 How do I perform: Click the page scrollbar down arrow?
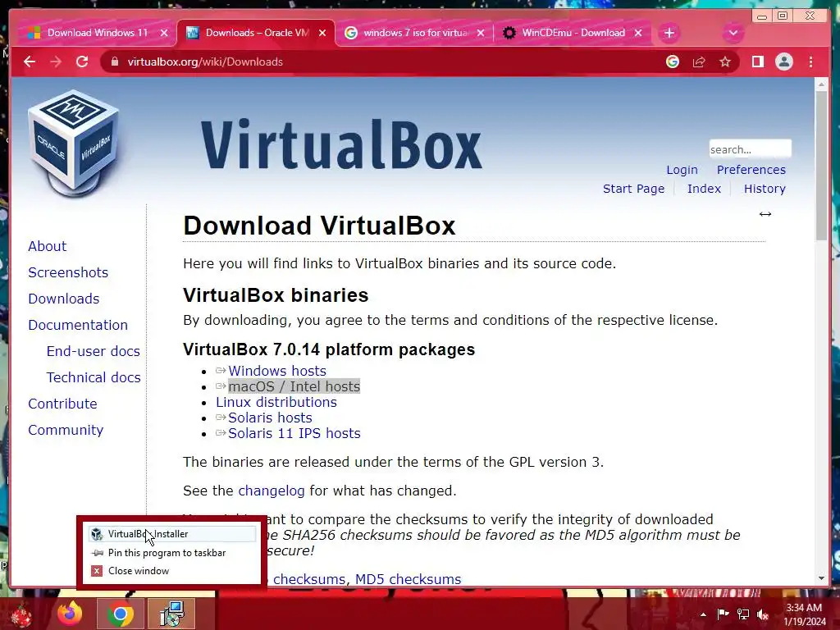(822, 578)
